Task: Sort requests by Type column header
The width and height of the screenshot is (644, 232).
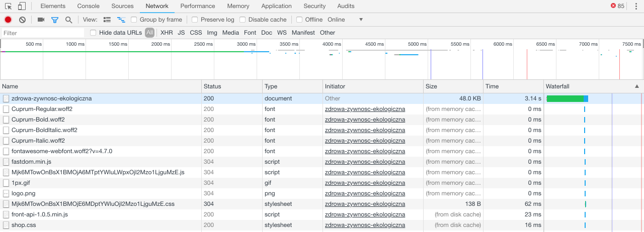Action: pyautogui.click(x=292, y=86)
